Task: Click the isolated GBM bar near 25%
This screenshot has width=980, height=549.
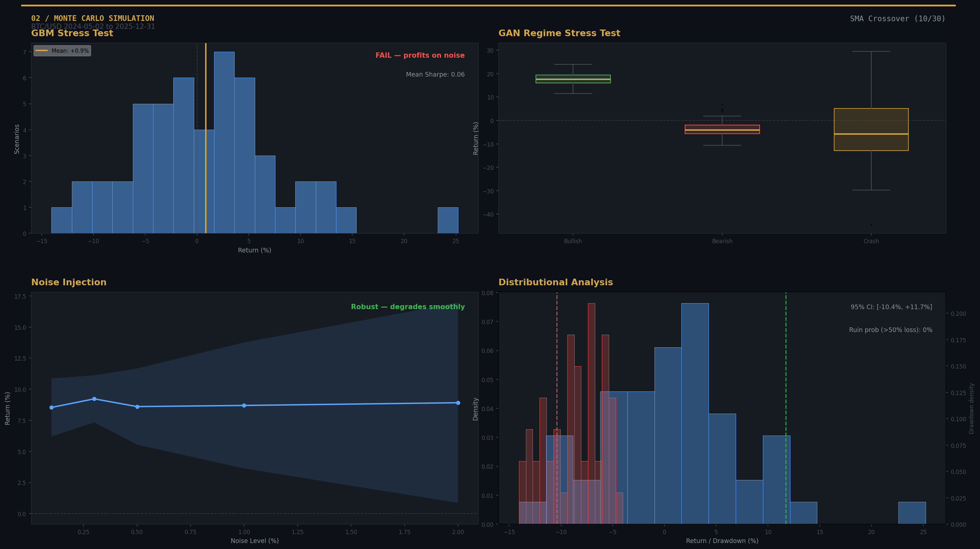Action: point(448,221)
